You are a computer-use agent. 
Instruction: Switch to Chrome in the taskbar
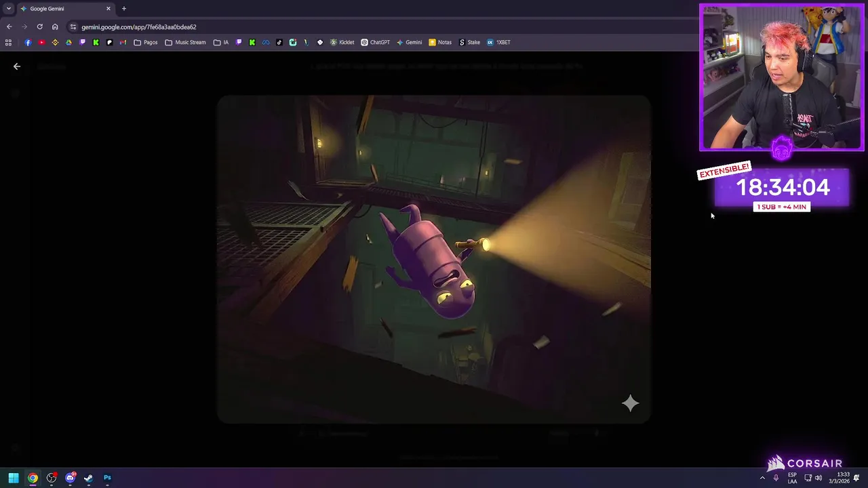click(x=33, y=478)
